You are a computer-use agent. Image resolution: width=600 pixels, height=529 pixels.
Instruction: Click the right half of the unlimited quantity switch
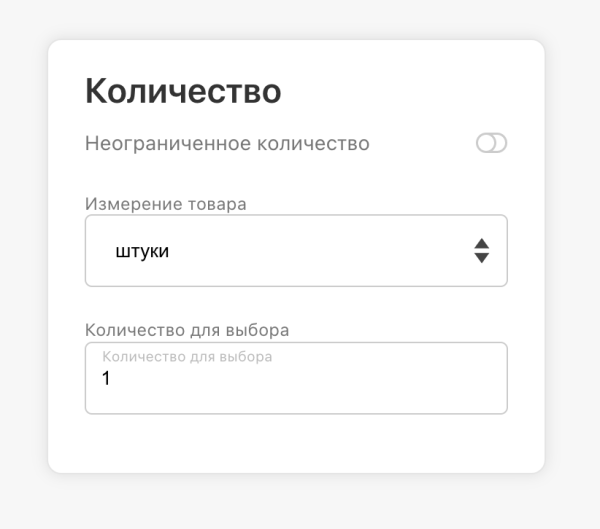click(x=499, y=144)
